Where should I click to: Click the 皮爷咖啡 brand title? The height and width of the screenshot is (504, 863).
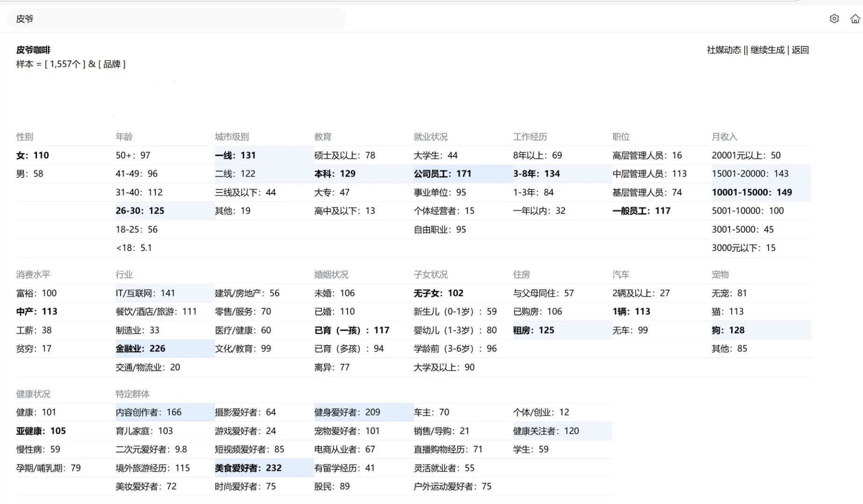(x=33, y=50)
